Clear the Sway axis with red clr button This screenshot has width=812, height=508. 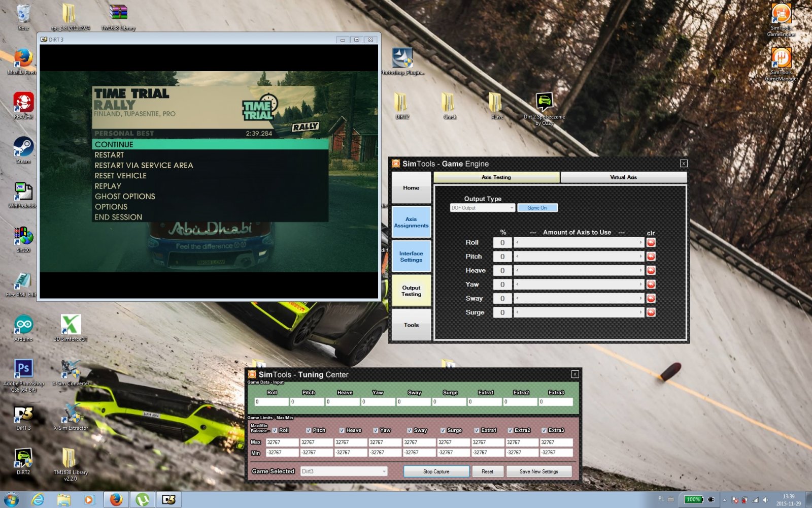[651, 298]
